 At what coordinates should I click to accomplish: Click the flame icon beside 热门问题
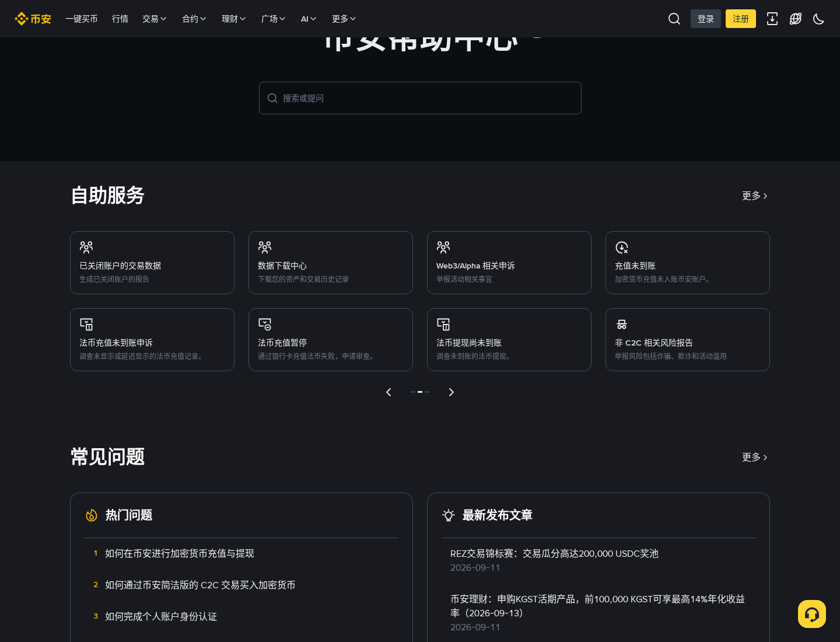(x=92, y=515)
